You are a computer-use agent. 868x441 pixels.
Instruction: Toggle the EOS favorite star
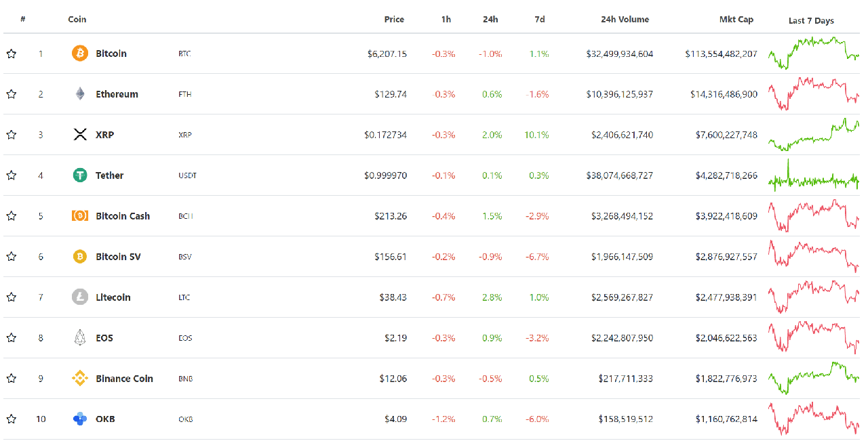[11, 338]
